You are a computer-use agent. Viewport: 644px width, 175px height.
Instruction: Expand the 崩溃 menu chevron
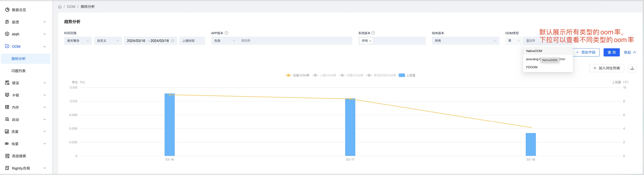click(44, 22)
